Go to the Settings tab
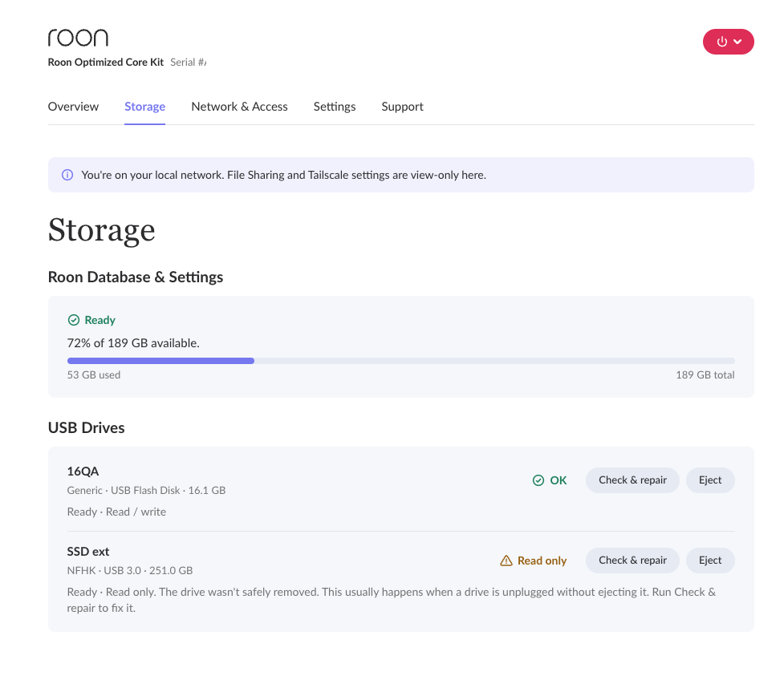Image resolution: width=784 pixels, height=676 pixels. point(335,107)
